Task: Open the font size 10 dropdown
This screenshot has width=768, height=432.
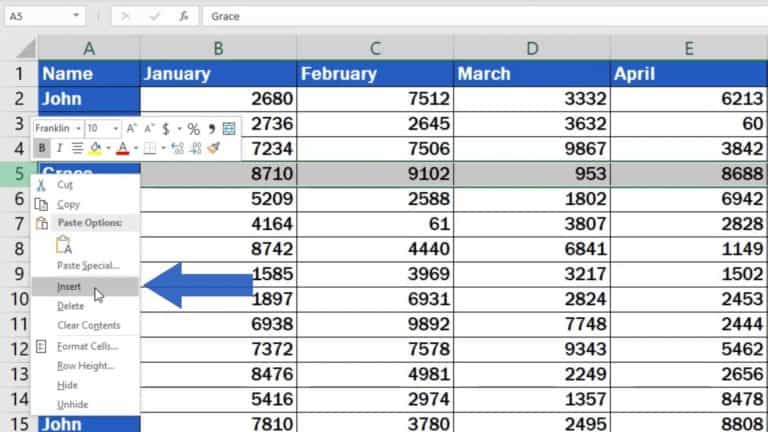Action: (x=115, y=129)
